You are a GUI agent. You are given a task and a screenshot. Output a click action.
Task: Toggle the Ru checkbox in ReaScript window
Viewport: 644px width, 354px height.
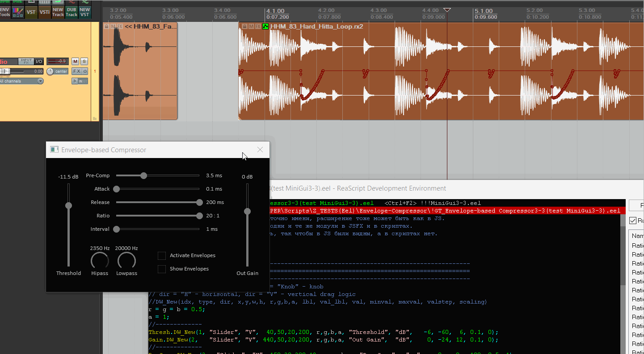coord(633,221)
